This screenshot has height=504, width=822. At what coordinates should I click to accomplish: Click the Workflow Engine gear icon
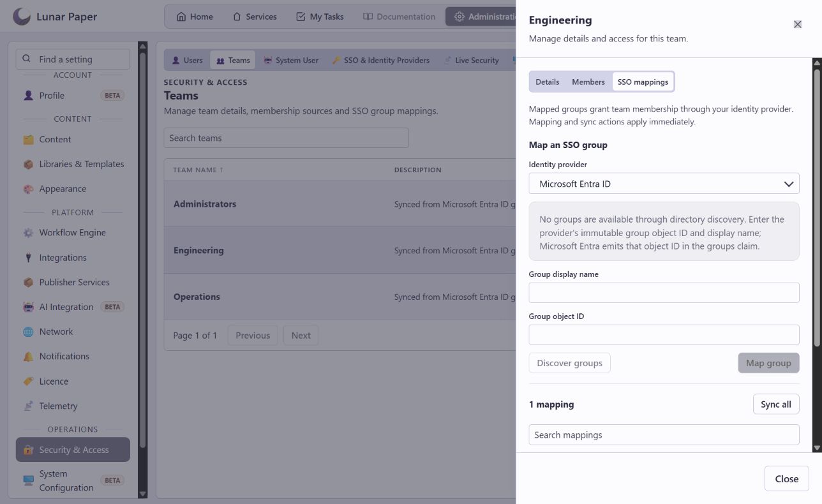point(28,233)
